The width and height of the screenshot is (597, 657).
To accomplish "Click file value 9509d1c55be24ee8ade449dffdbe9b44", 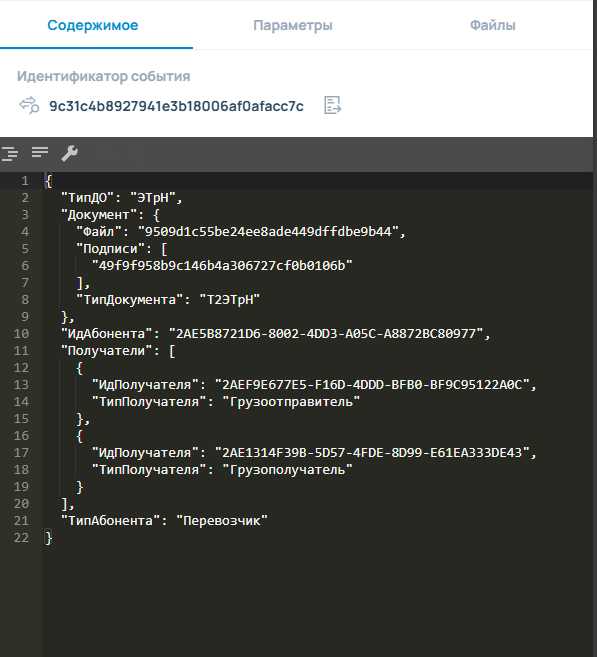I will click(268, 231).
